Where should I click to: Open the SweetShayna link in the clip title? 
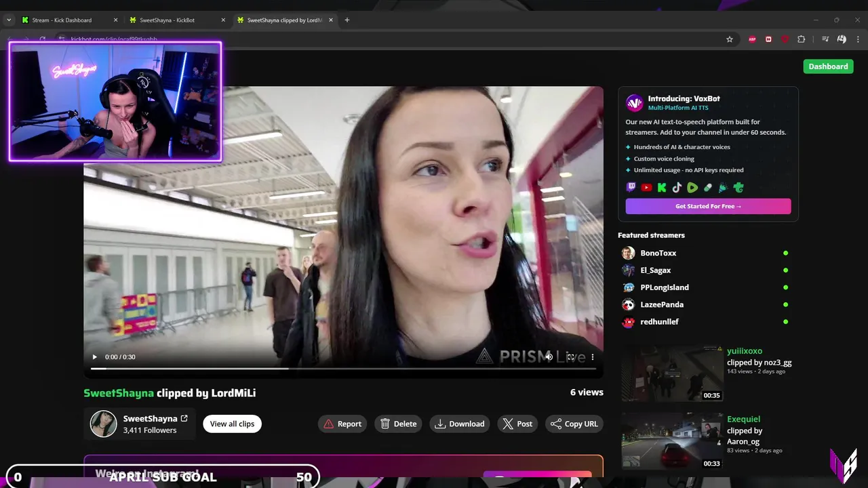click(x=119, y=392)
